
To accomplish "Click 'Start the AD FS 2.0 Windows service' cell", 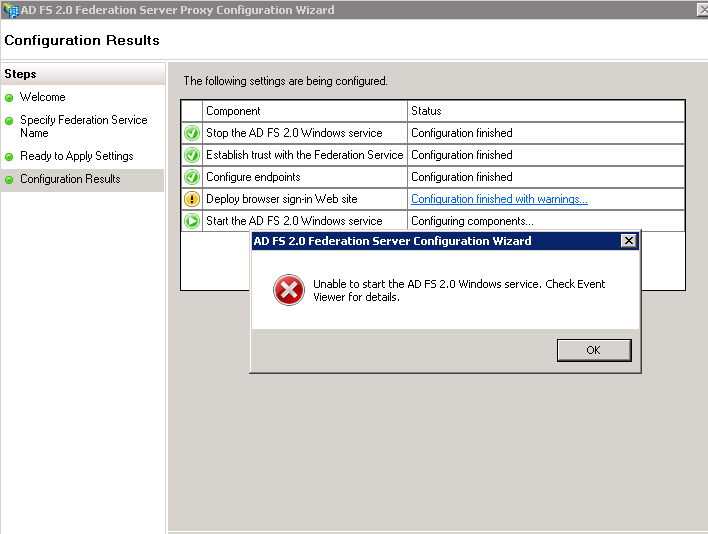I will [x=305, y=221].
